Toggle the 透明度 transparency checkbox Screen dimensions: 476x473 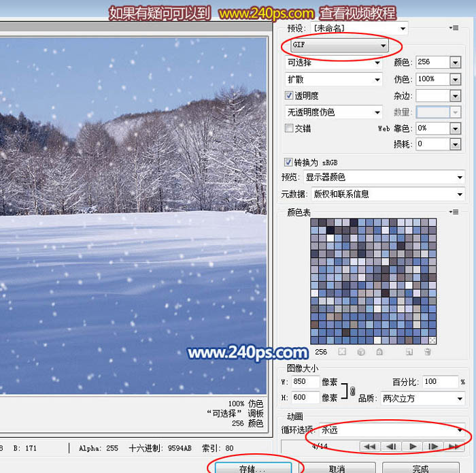(x=289, y=95)
